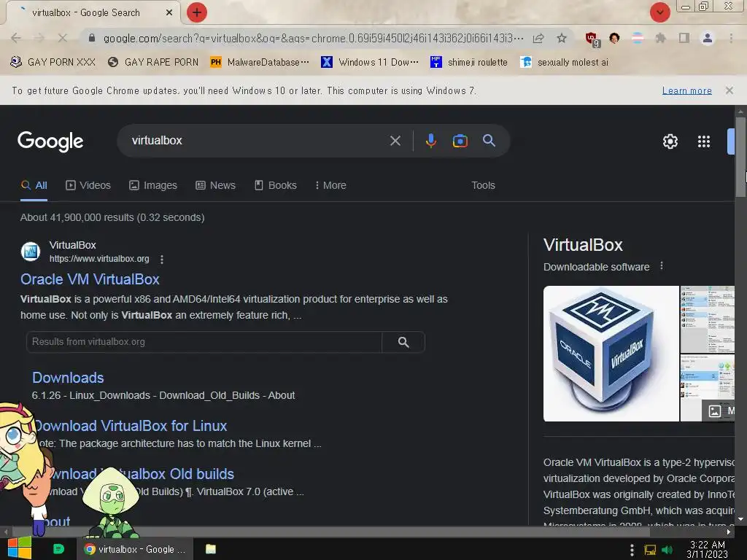Bookmark this page with the star icon
Screen dimensions: 747x560
coord(562,38)
